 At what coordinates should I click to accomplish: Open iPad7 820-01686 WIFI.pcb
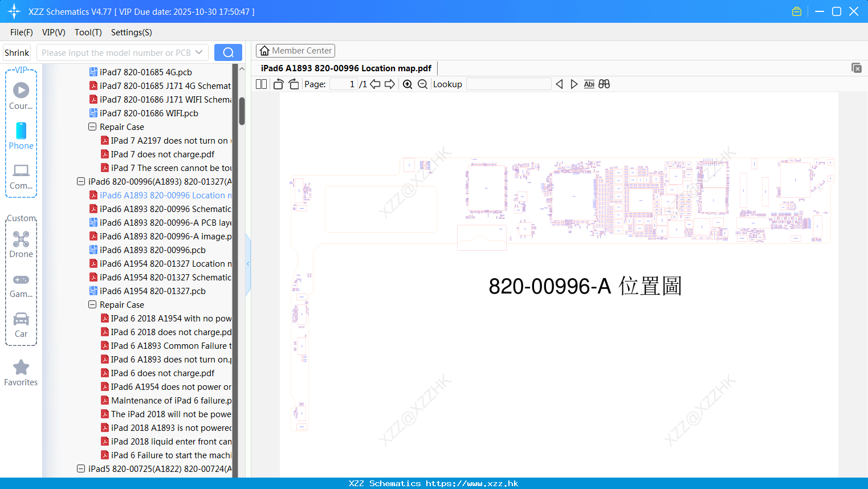coord(149,113)
